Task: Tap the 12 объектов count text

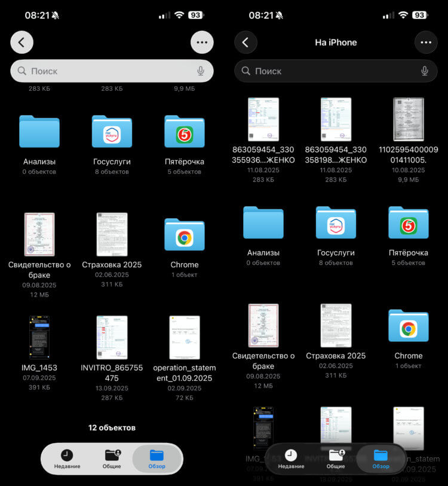Action: (x=112, y=428)
